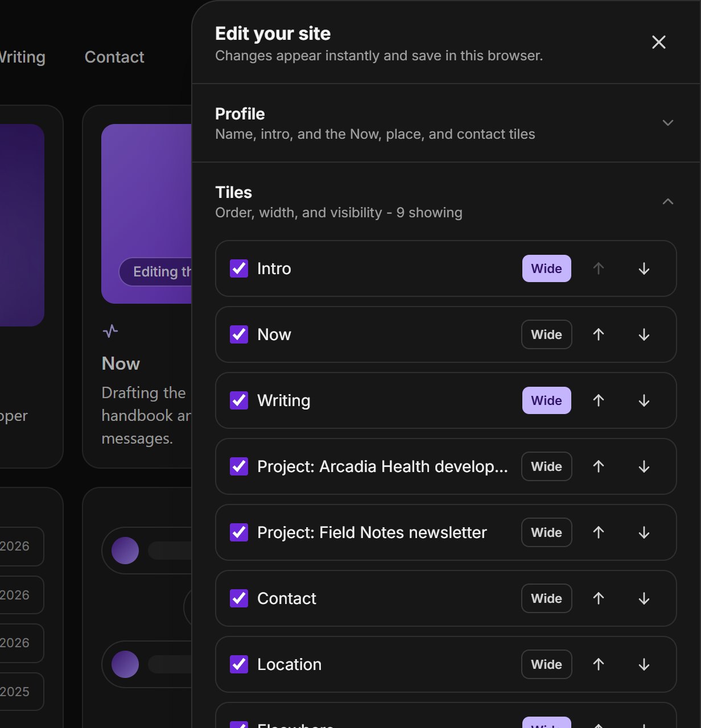
Task: Move the Writing tile up
Action: point(599,400)
